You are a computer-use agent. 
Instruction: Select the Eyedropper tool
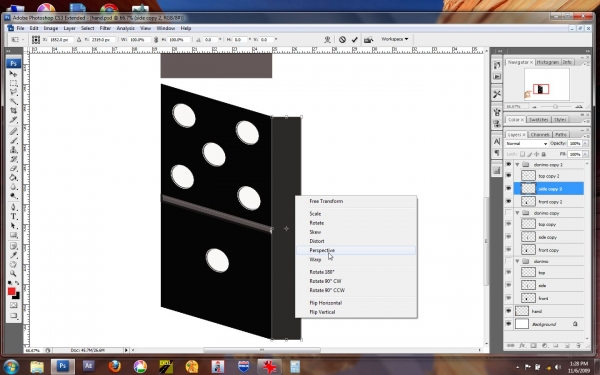(x=13, y=256)
